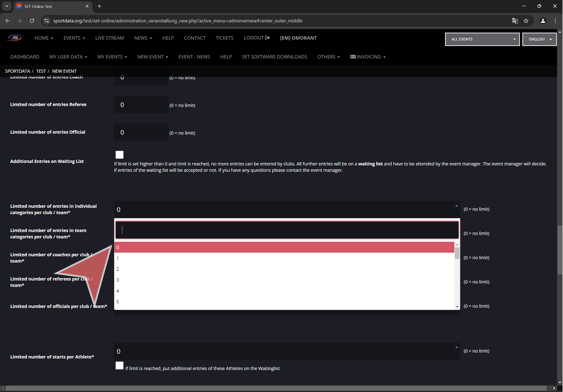The height and width of the screenshot is (392, 563).
Task: Check waitinglist option for starts per Athlete
Action: [x=119, y=365]
